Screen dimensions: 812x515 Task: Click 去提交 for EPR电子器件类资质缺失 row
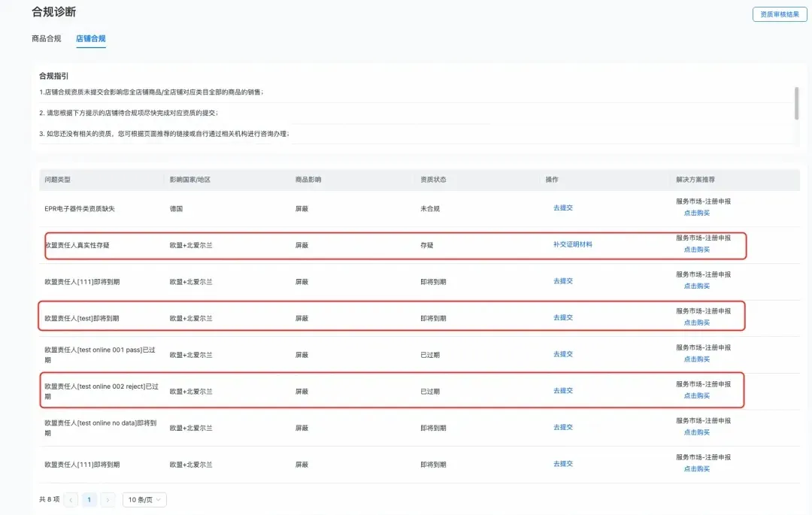click(x=563, y=208)
